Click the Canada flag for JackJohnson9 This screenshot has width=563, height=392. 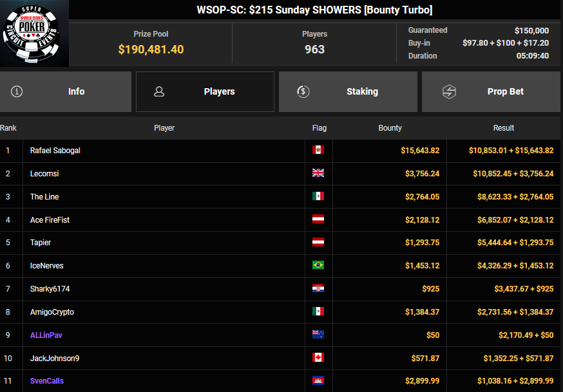(318, 357)
